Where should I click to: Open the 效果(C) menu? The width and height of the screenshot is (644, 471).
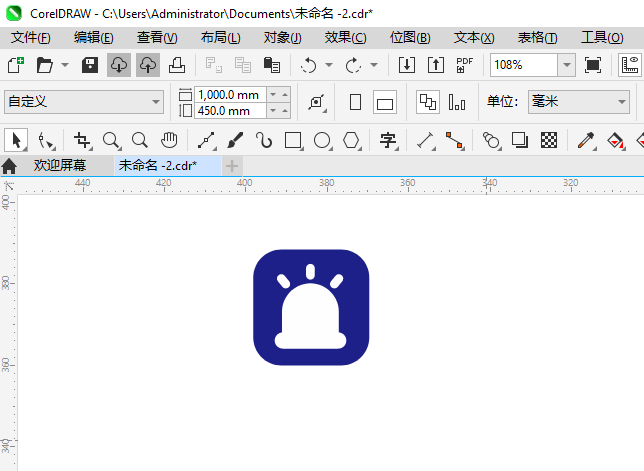pyautogui.click(x=345, y=38)
